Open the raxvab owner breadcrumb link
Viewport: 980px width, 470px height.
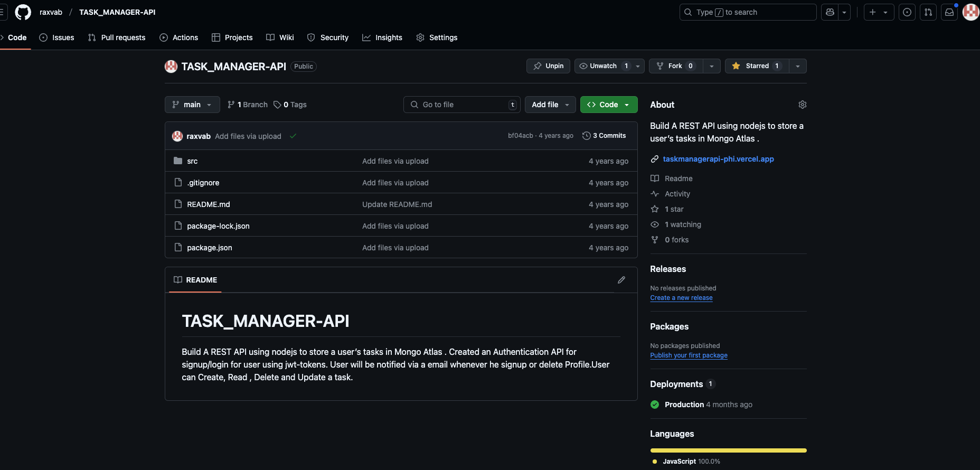click(51, 12)
